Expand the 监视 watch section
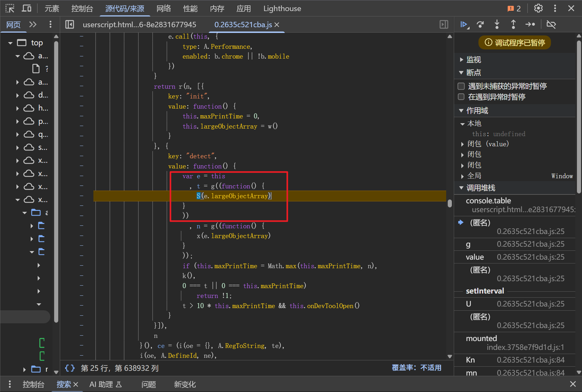This screenshot has height=392, width=582. click(x=462, y=60)
